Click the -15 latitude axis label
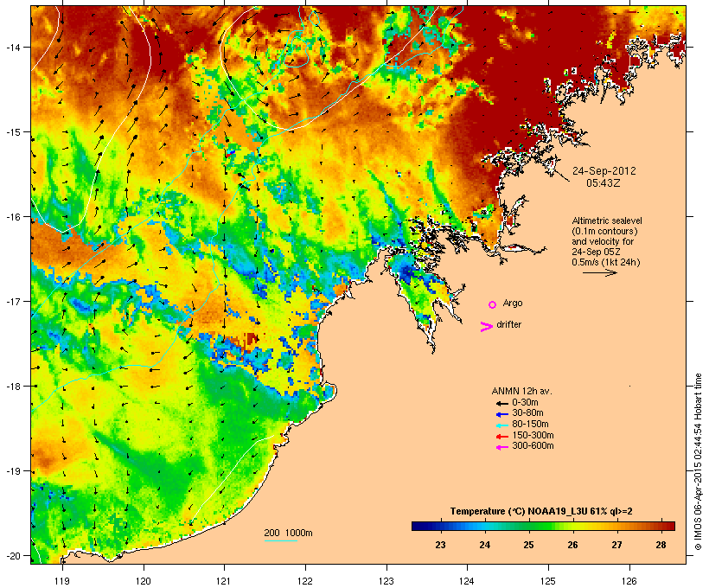 12,132
